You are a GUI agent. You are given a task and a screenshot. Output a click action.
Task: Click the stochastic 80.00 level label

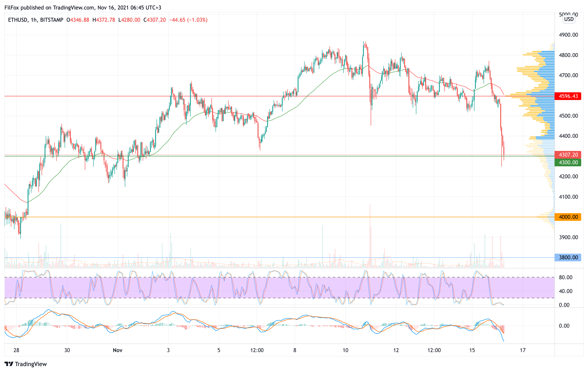click(566, 277)
